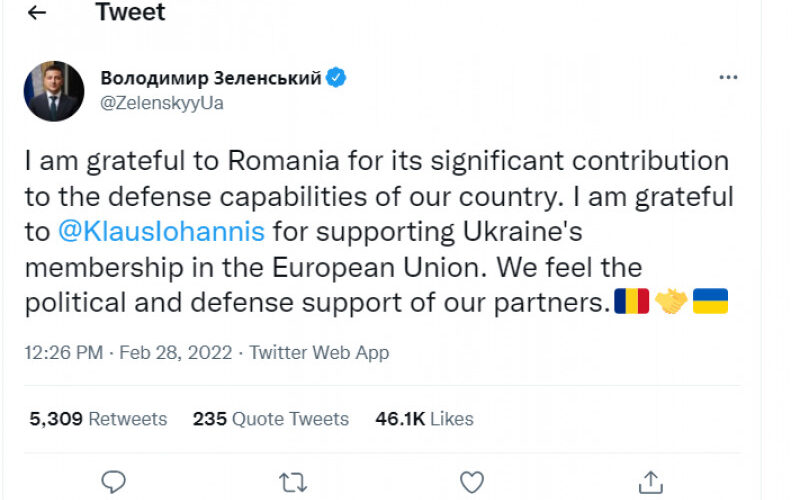The width and height of the screenshot is (800, 500).
Task: Click the back arrow icon
Action: [37, 13]
